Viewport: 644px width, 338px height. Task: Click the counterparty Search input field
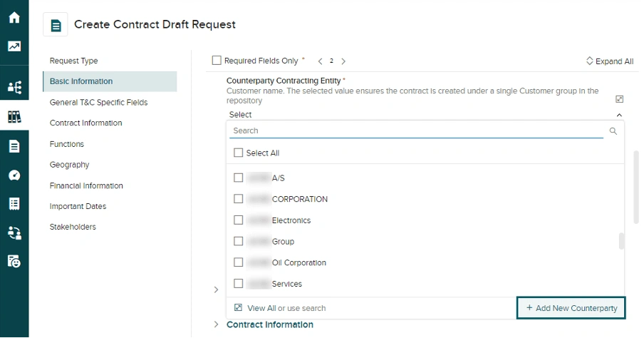coord(417,131)
